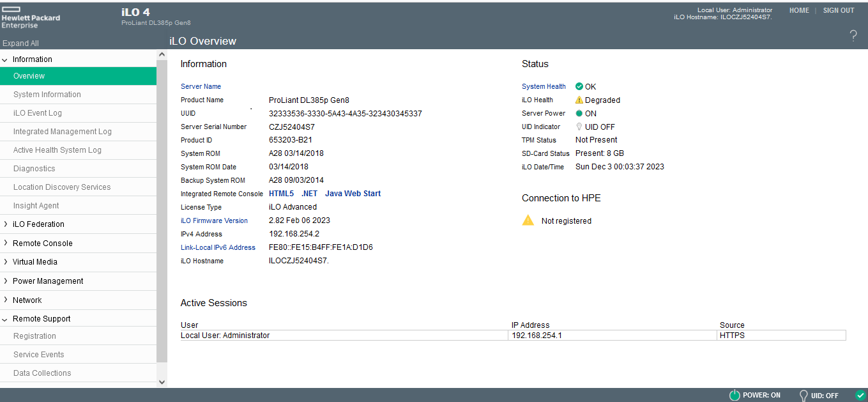Click the green health checkmark in footer

coord(860,395)
